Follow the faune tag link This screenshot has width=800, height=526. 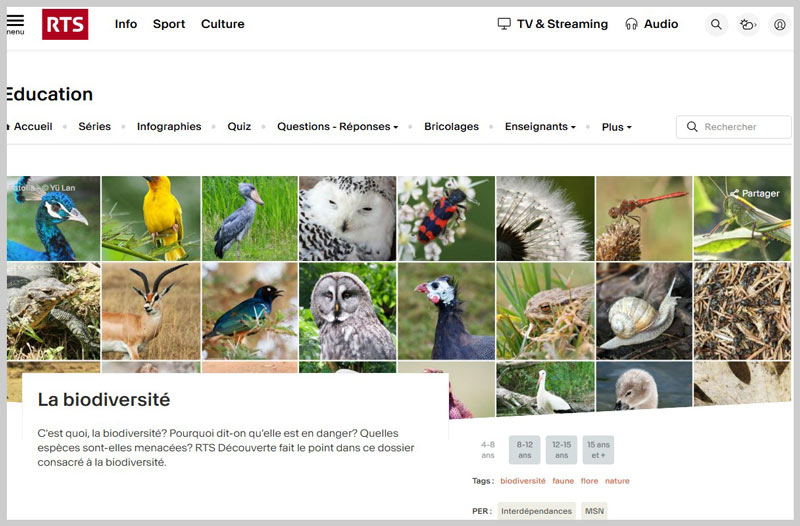point(563,481)
